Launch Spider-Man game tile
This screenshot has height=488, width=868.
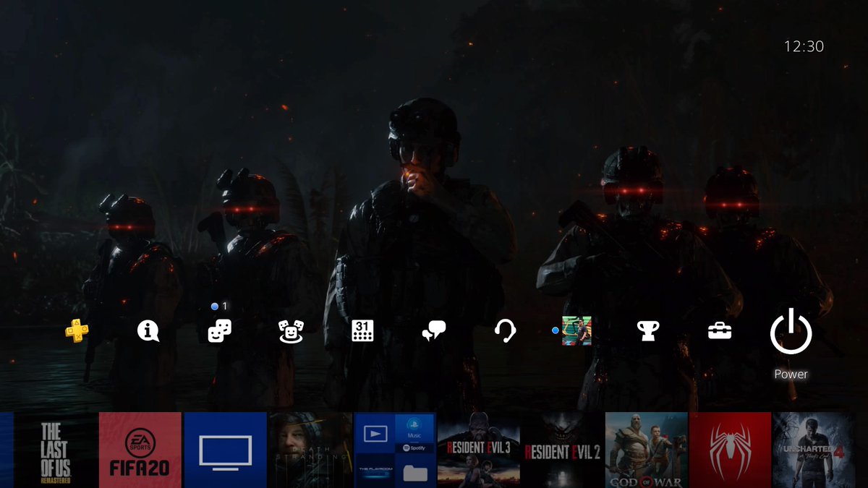(x=730, y=450)
